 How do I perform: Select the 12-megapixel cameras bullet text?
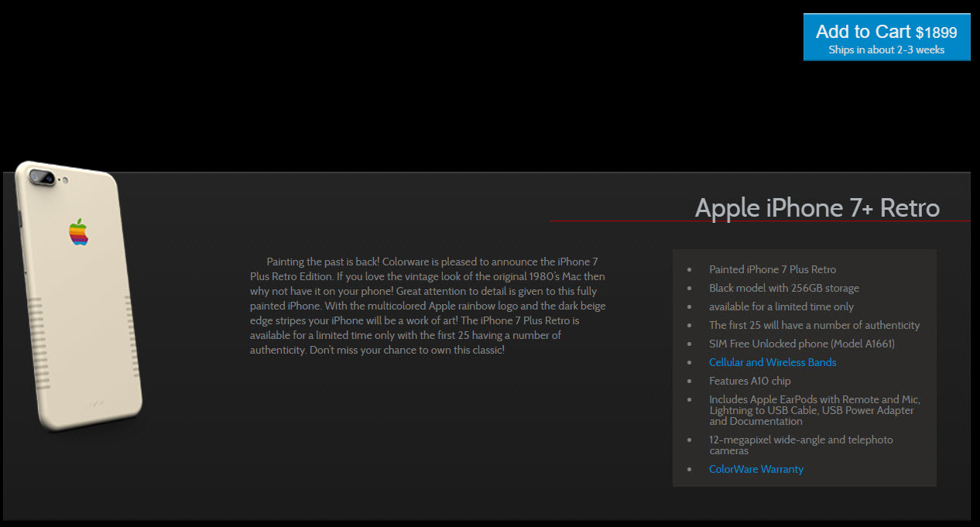coord(800,444)
